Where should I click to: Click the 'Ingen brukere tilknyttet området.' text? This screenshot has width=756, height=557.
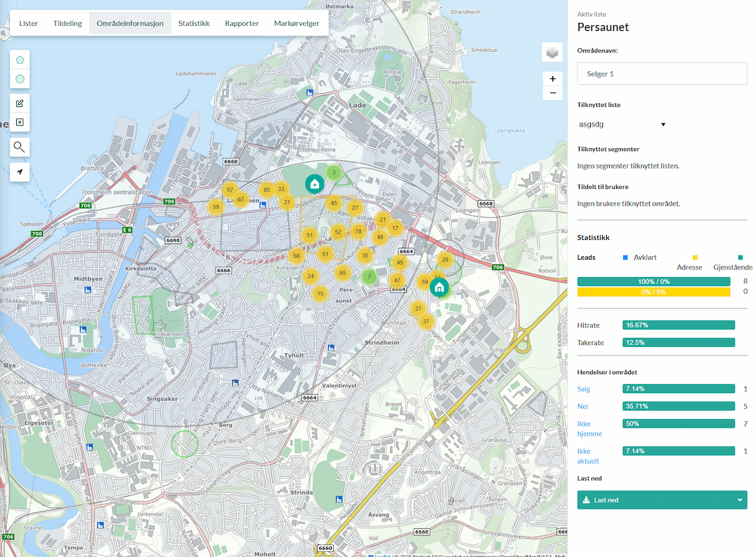coord(629,204)
